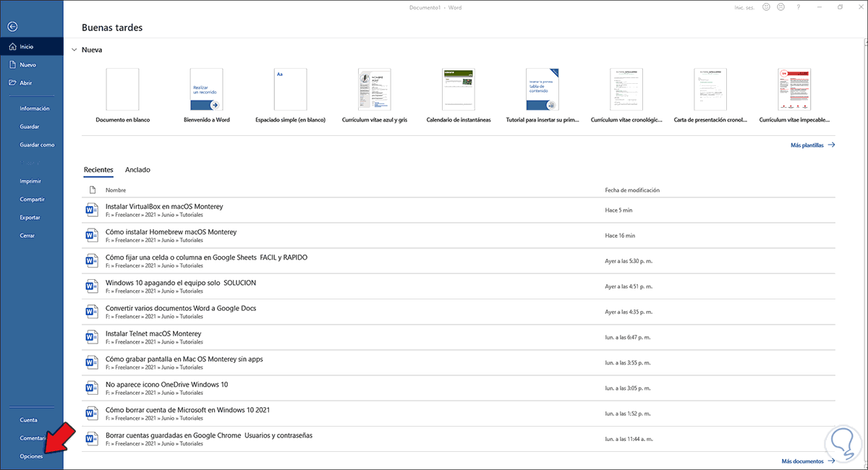Open Cómo instalar Homebrew macOS Monterey

(x=459, y=236)
